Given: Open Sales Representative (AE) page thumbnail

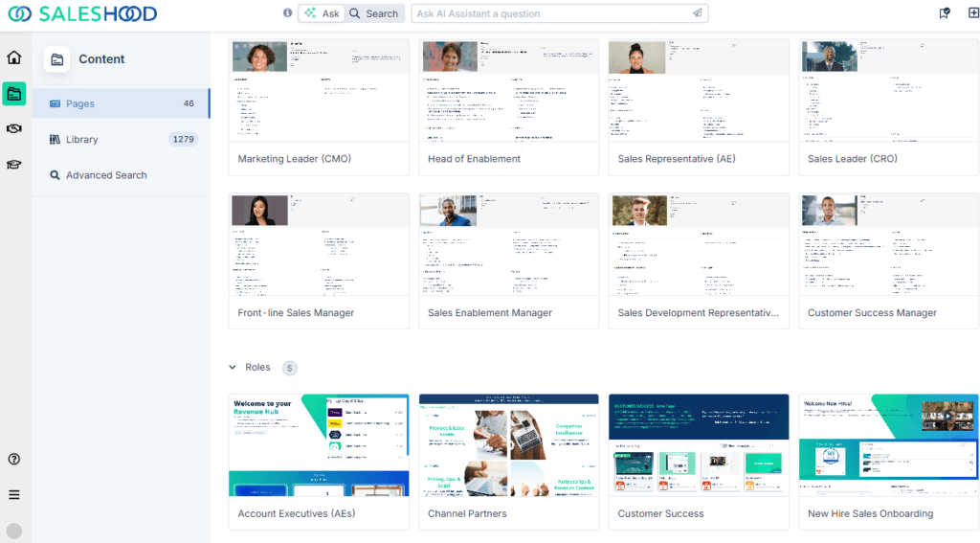Looking at the screenshot, I should (x=699, y=91).
